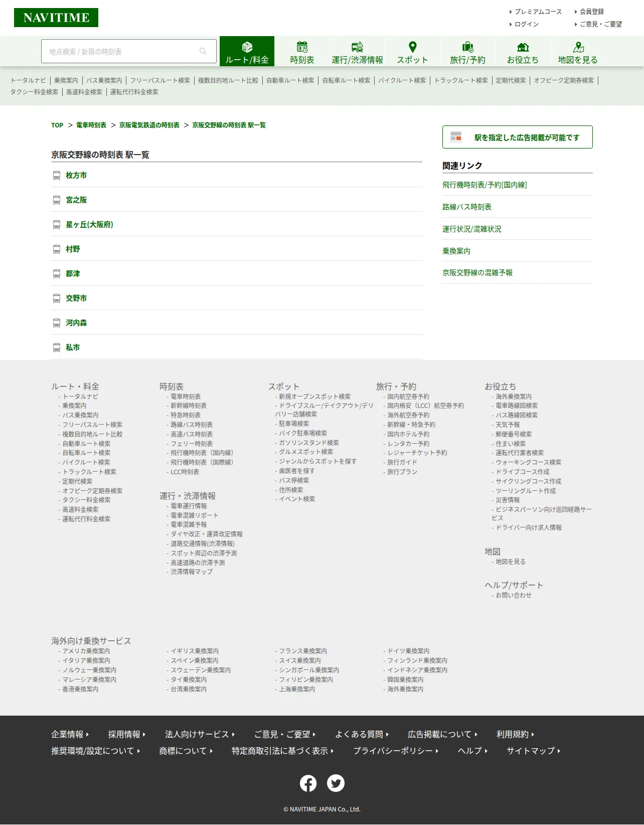Open 電車時刻表 breadcrumb link

91,125
